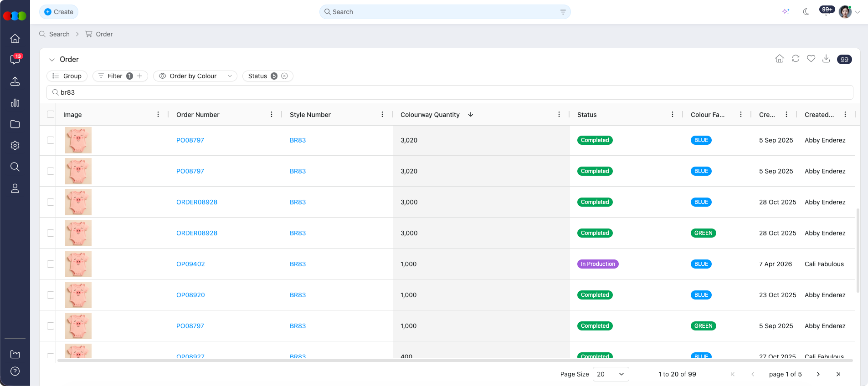Open the Home icon in the sidebar
Viewport: 868px width, 386px height.
tap(15, 39)
